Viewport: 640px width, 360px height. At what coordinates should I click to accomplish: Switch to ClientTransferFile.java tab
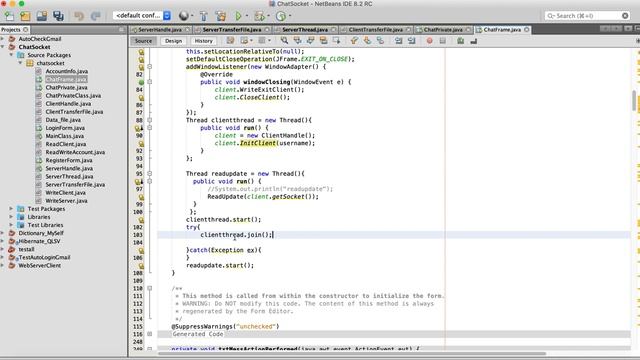click(x=376, y=30)
